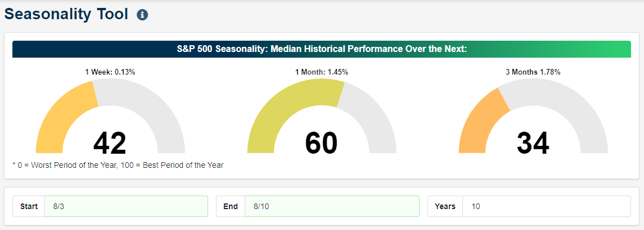Click the 3 Months 1.78% label
The height and width of the screenshot is (230, 644).
[x=533, y=72]
